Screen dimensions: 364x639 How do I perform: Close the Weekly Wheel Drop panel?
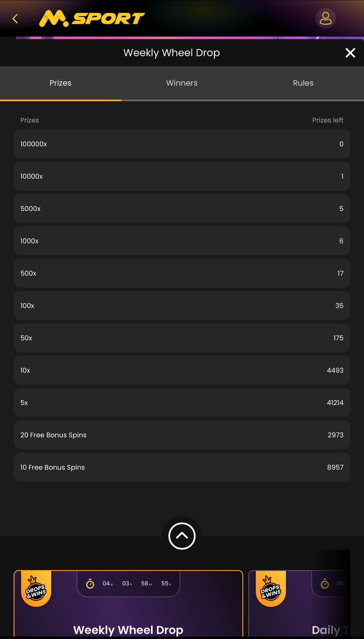coord(351,53)
